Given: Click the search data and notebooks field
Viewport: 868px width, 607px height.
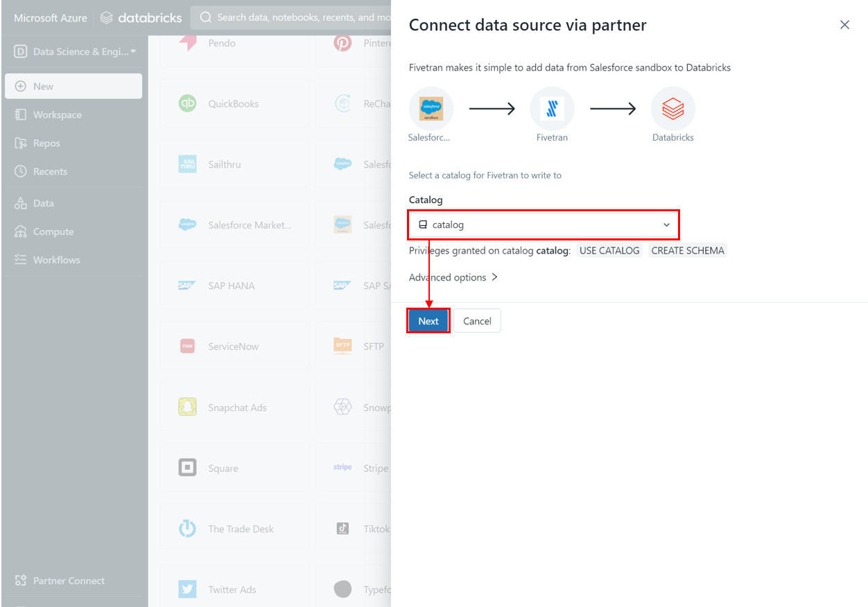Looking at the screenshot, I should (x=291, y=17).
